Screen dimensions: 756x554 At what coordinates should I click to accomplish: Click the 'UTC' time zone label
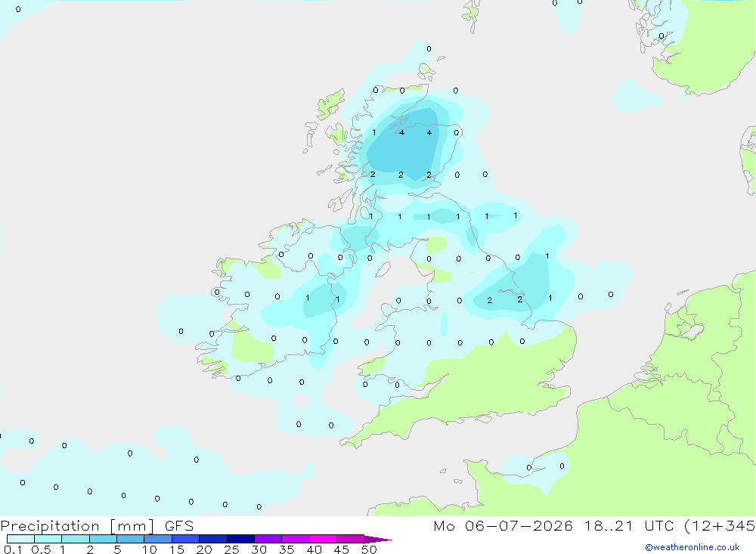coord(659,525)
